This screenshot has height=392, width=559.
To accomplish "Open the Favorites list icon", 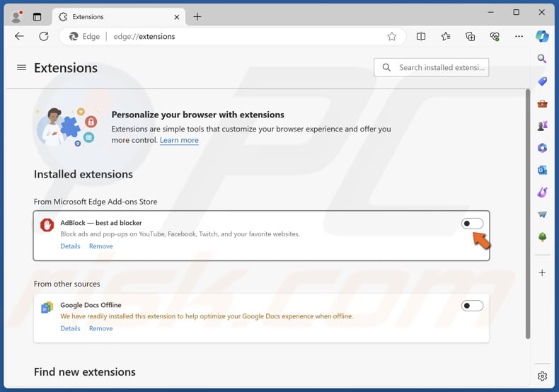I will click(446, 36).
